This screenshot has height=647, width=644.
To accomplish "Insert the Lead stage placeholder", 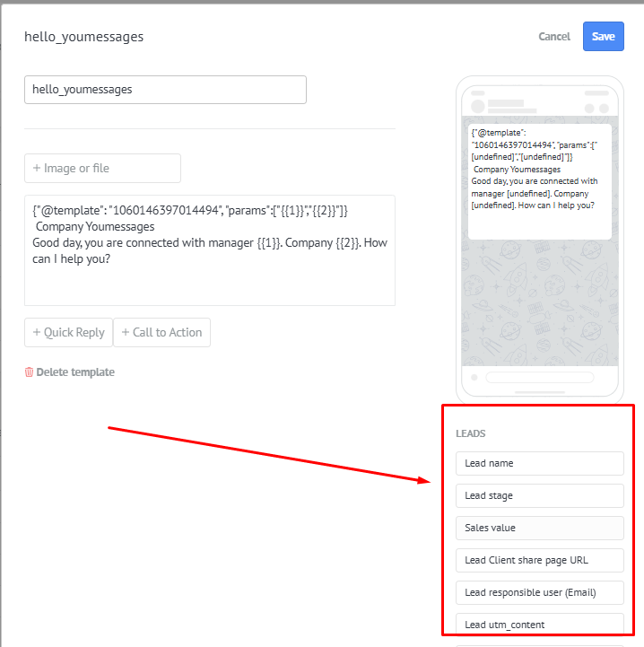I will 540,495.
